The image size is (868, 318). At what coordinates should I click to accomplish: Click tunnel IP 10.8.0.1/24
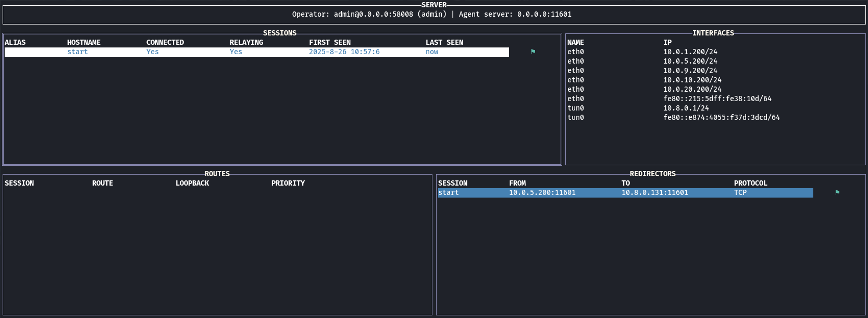click(686, 108)
